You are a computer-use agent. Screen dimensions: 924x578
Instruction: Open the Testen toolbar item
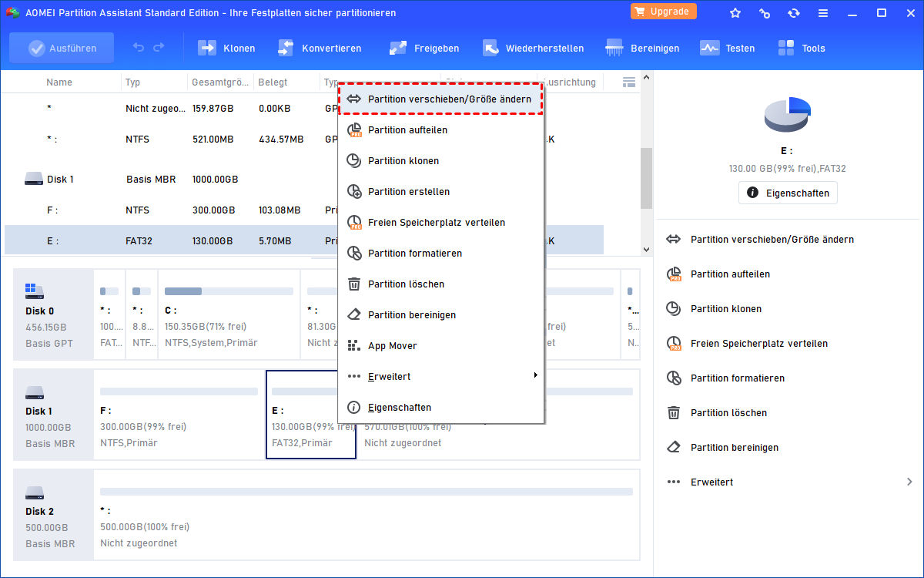[x=728, y=48]
